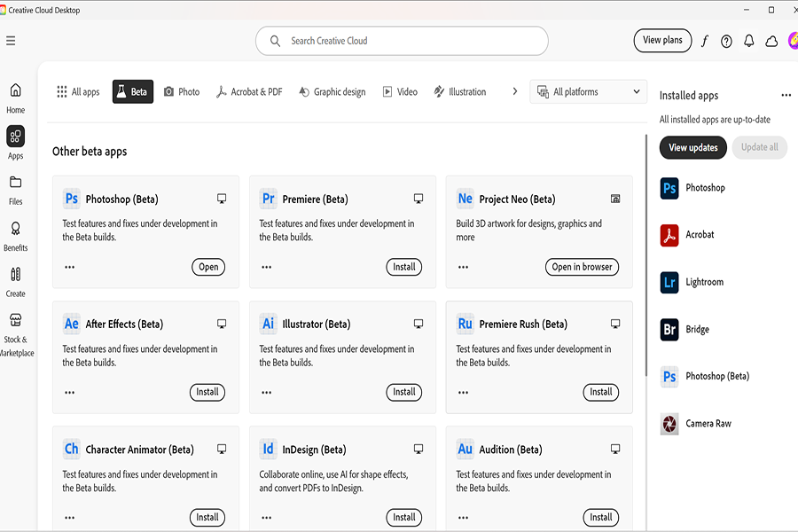This screenshot has height=532, width=798.
Task: Open more options for Photoshop (Beta) card
Action: coord(69,267)
